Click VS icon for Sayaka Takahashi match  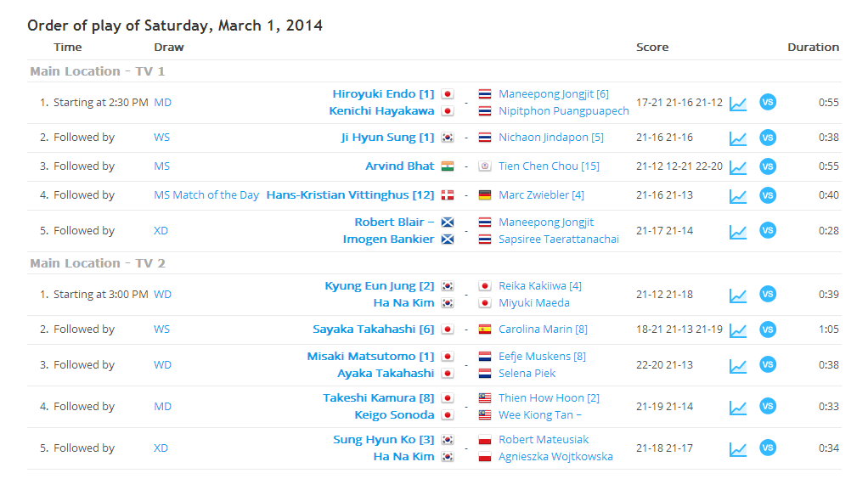coord(767,329)
